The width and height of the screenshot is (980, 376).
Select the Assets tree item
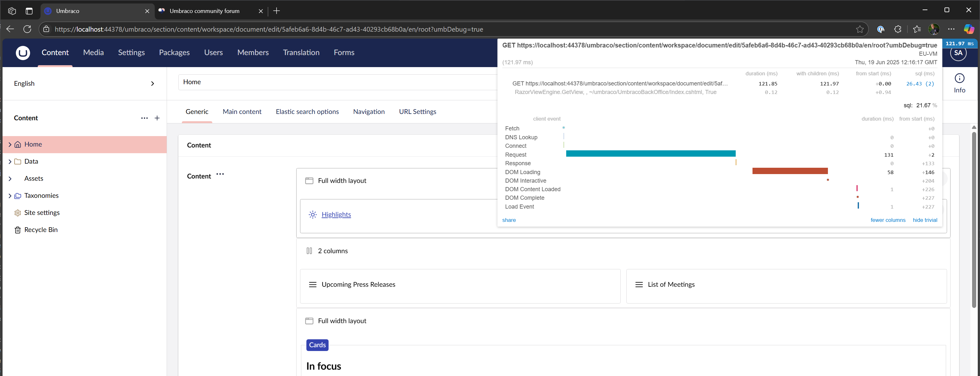(x=34, y=179)
